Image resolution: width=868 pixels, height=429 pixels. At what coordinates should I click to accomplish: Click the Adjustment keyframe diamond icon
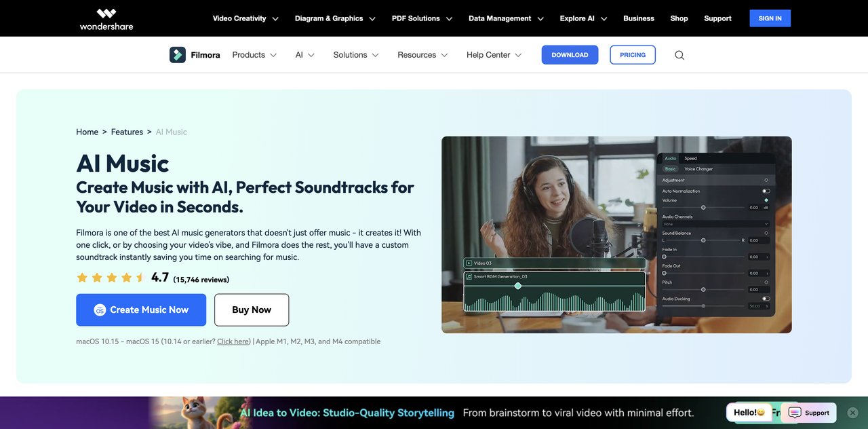pos(766,179)
